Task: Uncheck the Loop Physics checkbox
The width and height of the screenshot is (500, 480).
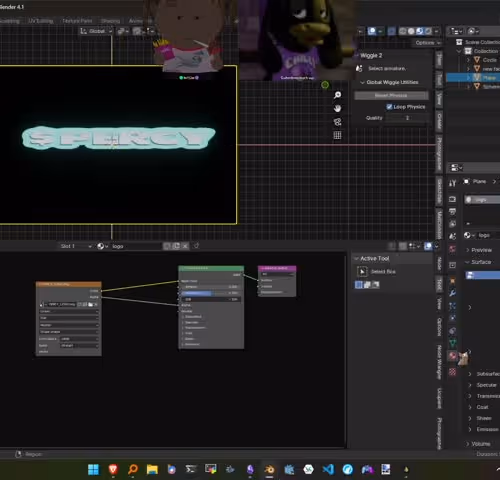Action: 389,107
